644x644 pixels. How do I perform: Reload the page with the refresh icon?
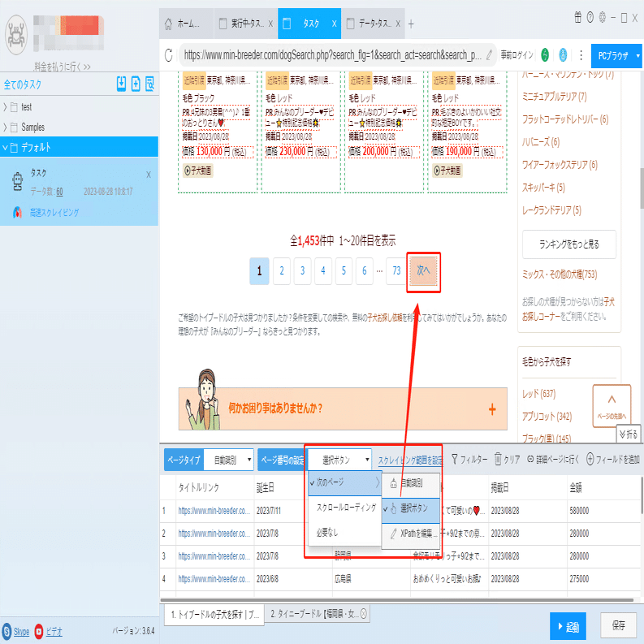click(168, 55)
